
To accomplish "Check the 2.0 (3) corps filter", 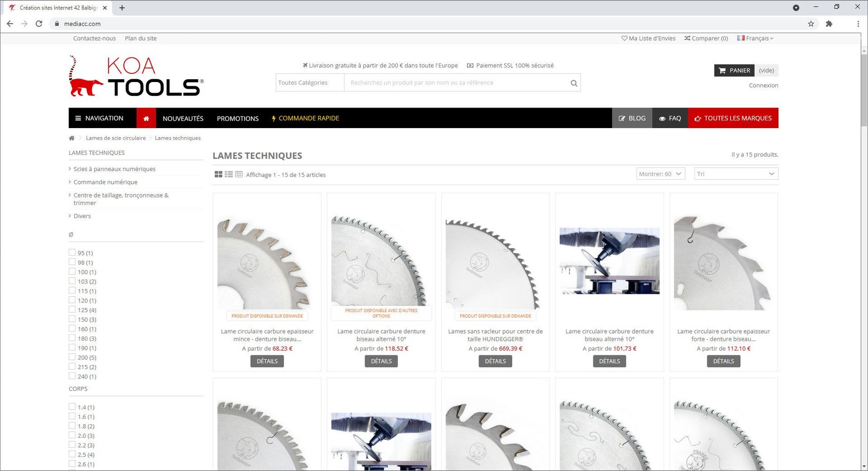I will coord(72,435).
